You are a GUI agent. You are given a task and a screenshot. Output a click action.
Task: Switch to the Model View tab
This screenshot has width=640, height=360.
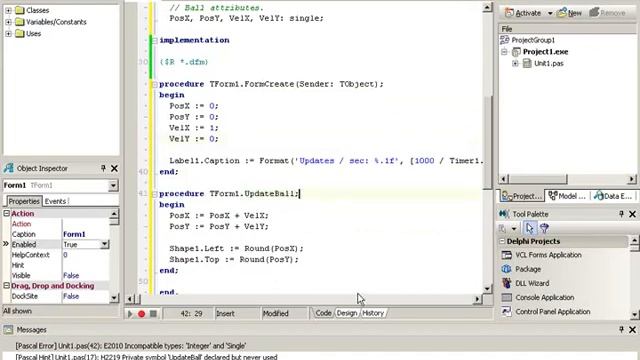click(567, 196)
